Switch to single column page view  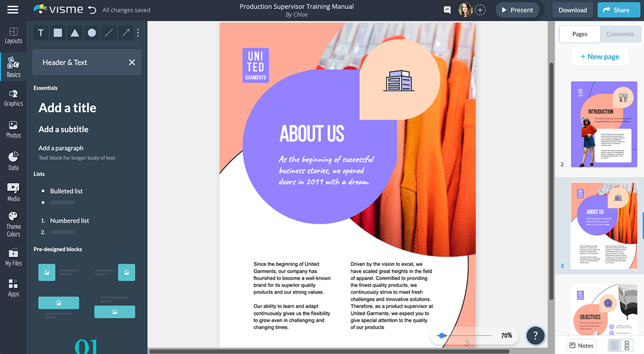tap(627, 345)
